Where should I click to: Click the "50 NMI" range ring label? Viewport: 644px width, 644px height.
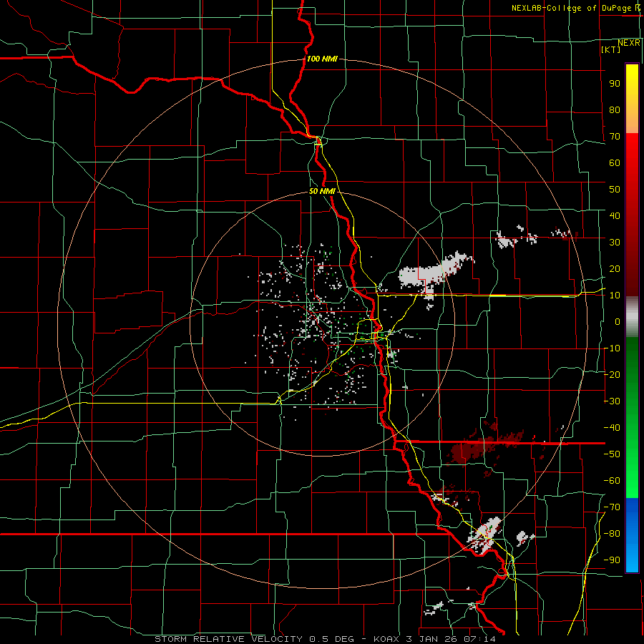click(x=322, y=191)
